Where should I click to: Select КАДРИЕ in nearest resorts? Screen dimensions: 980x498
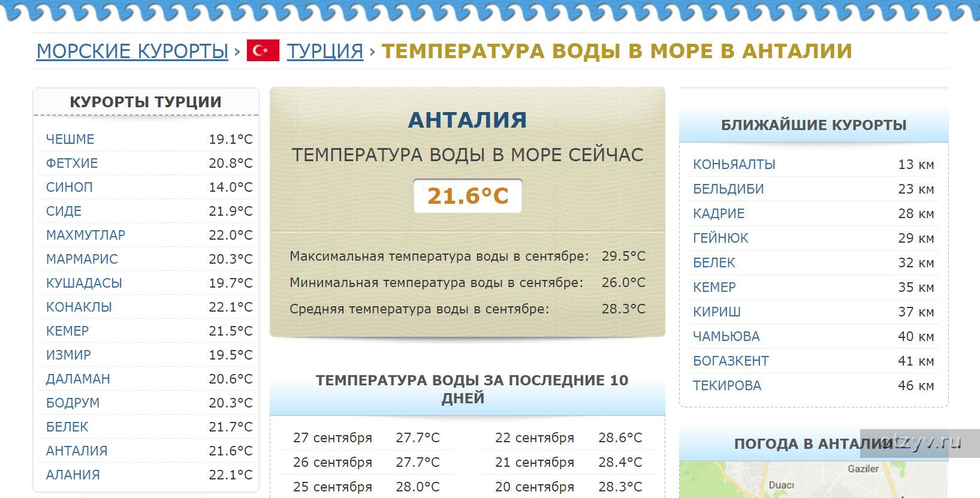click(x=719, y=213)
